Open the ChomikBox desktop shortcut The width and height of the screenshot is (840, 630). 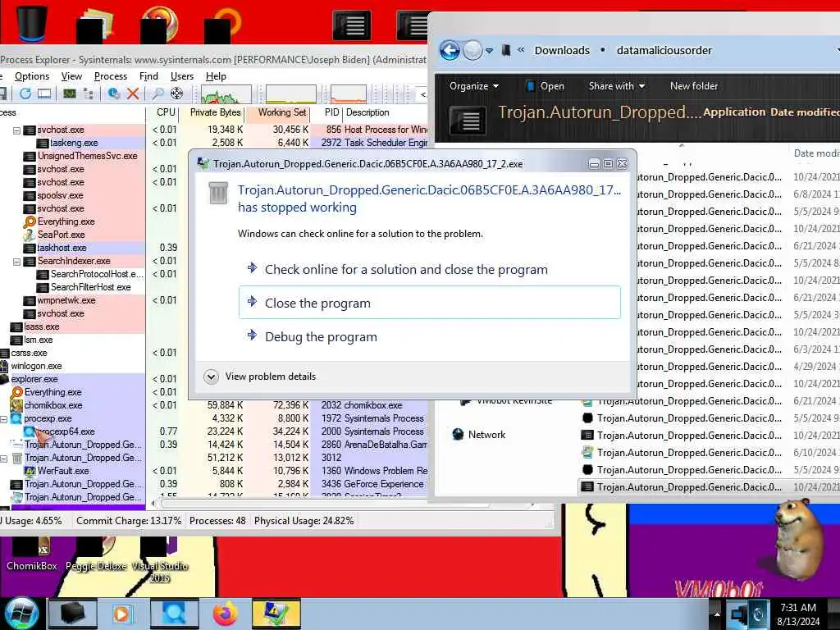pyautogui.click(x=32, y=554)
